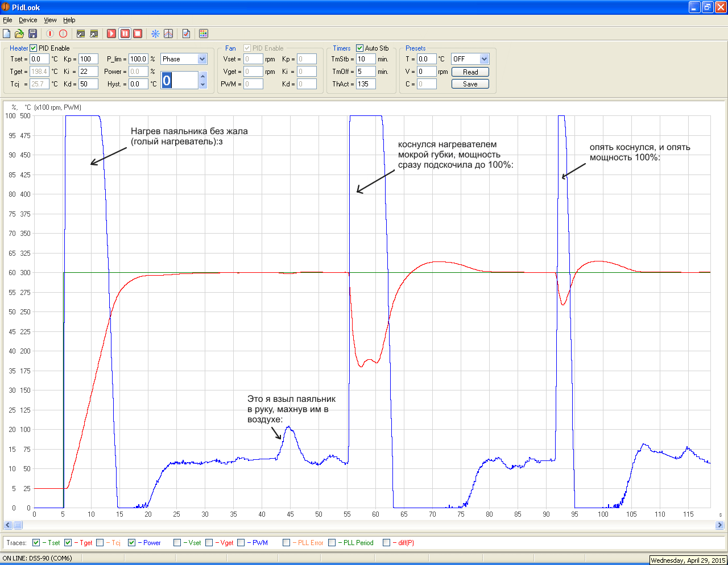Image resolution: width=728 pixels, height=565 pixels.
Task: Restore down the PidLook window
Action: click(x=708, y=7)
